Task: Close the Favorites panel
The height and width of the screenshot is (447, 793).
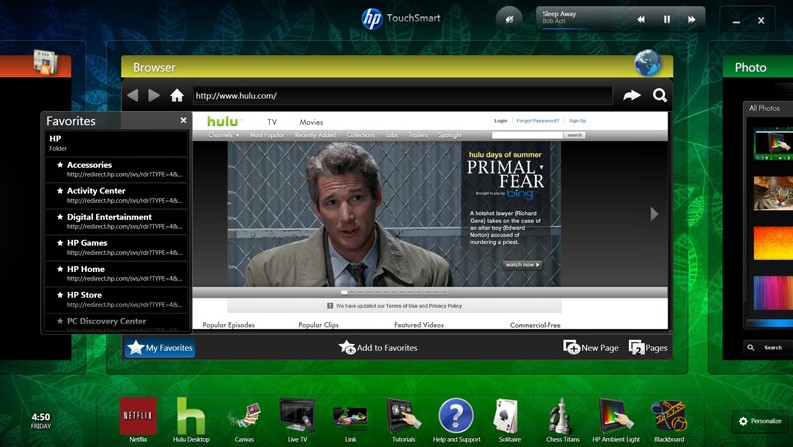Action: 183,120
